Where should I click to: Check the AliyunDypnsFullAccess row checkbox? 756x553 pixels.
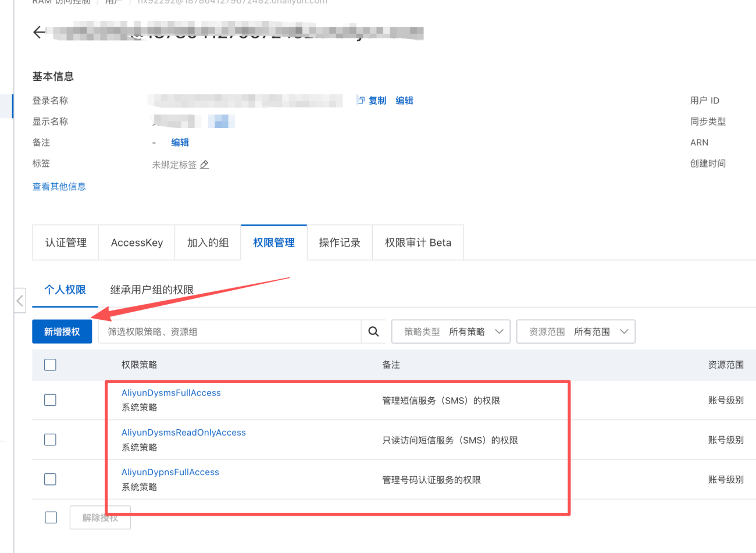pyautogui.click(x=51, y=479)
